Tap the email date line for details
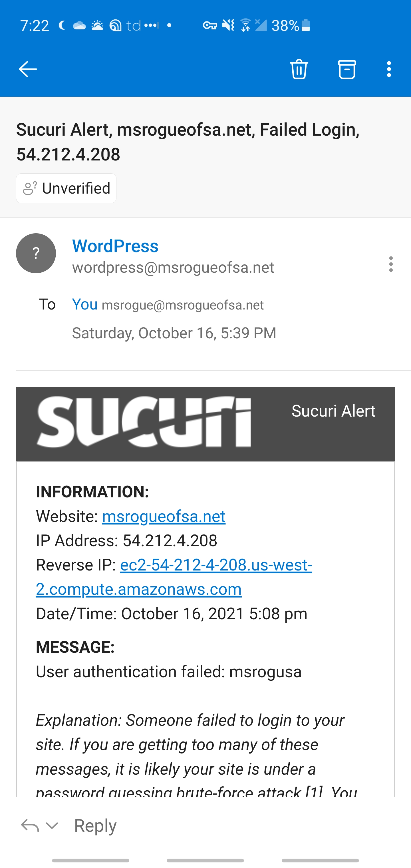The height and width of the screenshot is (868, 411). [x=174, y=333]
